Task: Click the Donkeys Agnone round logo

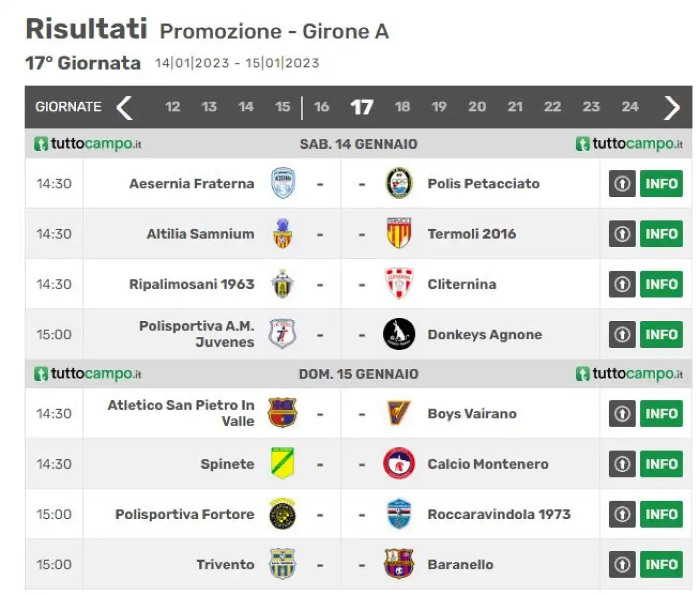Action: (x=399, y=334)
